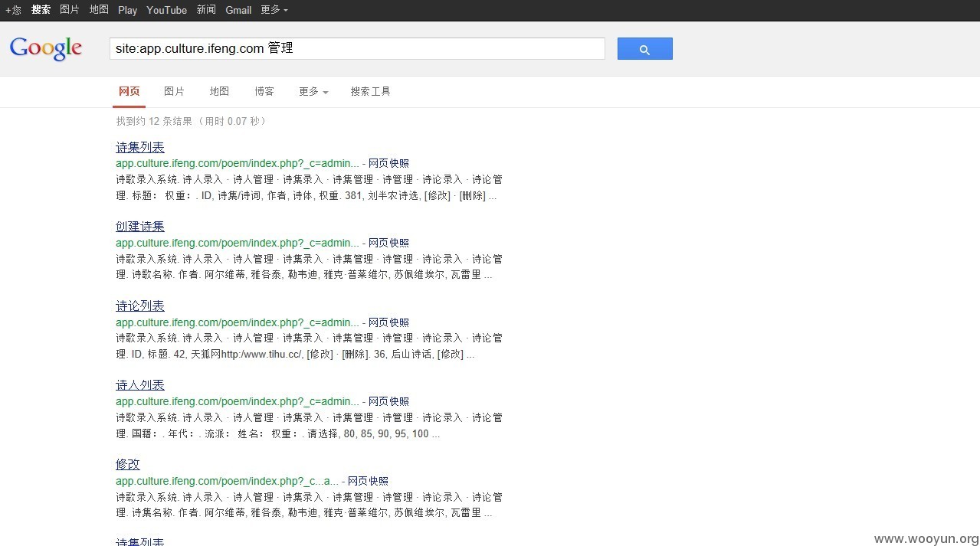Open the 修改 result link
The image size is (980, 546).
point(128,464)
